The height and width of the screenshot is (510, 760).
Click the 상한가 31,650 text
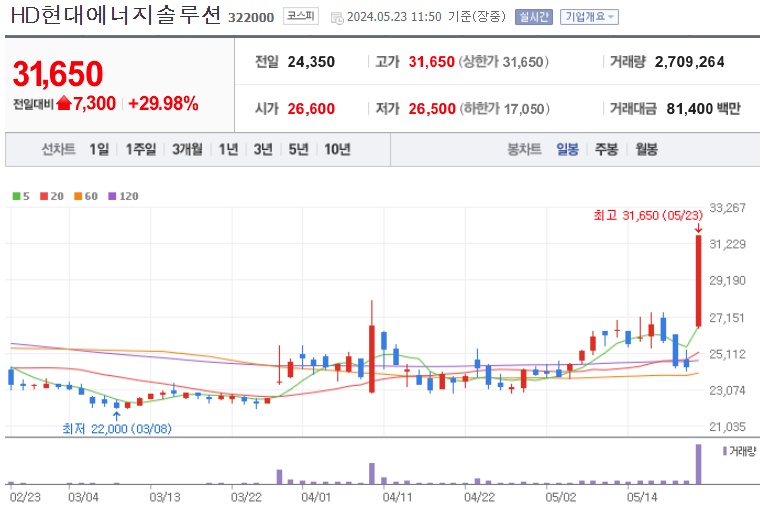pyautogui.click(x=504, y=62)
